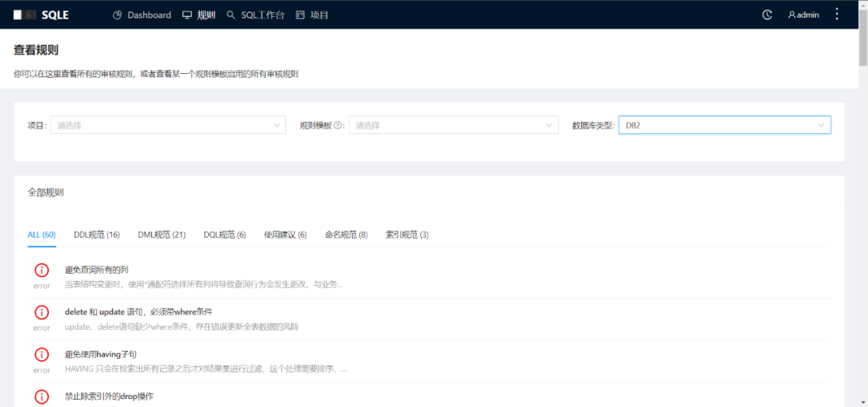Screen dimensions: 868x407
Task: Click description starting with 当表结构变更时
Action: pos(203,285)
